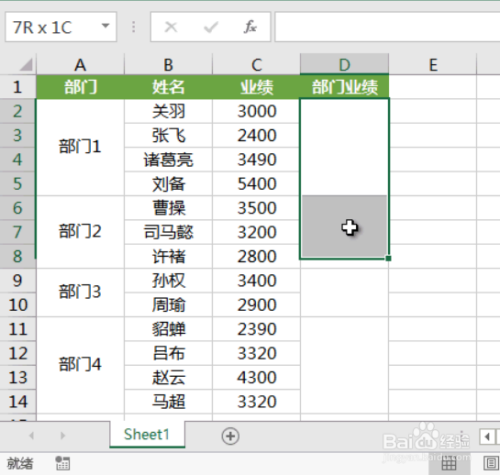Click the Name Box showing 7R x 1C
The width and height of the screenshot is (500, 475).
[61, 27]
